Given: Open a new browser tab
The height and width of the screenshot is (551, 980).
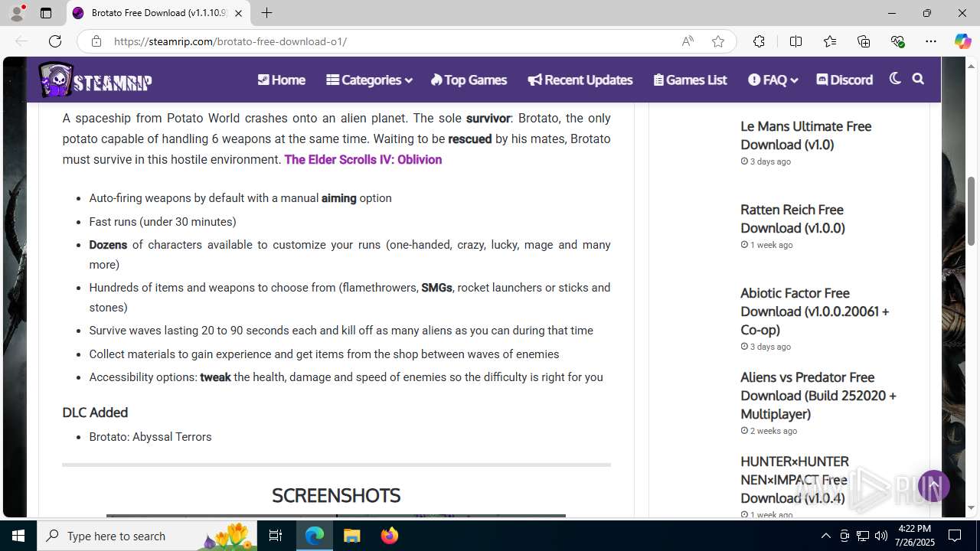Looking at the screenshot, I should [x=266, y=13].
